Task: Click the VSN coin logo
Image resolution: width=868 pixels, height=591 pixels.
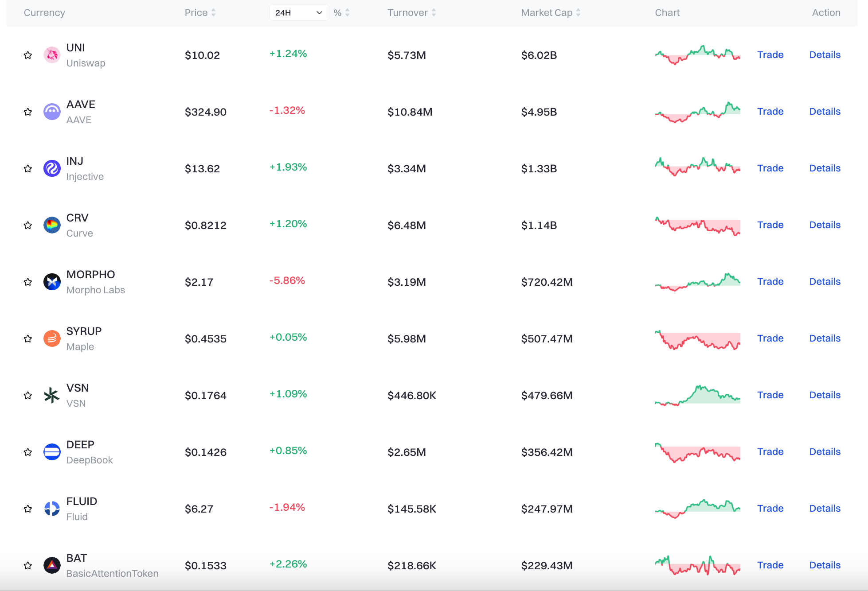Action: click(x=52, y=395)
